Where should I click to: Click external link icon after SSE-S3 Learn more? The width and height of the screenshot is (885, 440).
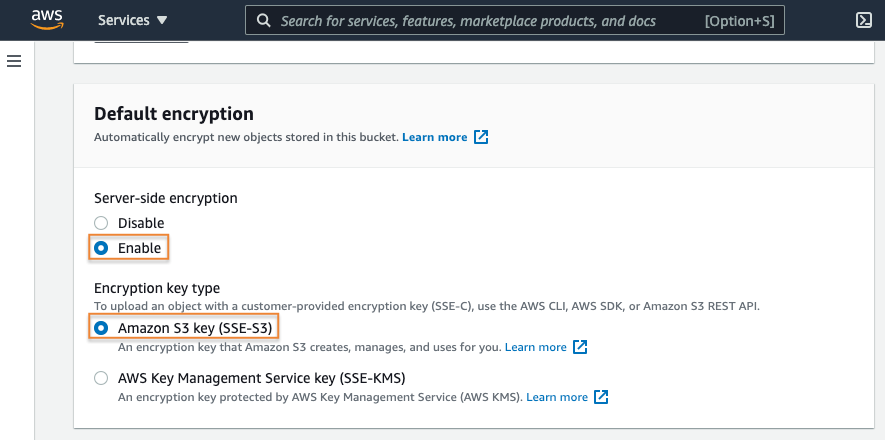pyautogui.click(x=580, y=347)
